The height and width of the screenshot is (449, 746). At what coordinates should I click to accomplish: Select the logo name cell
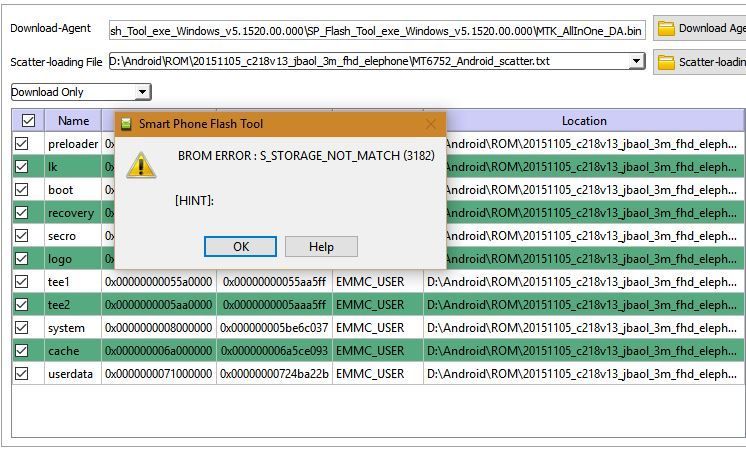[x=73, y=259]
